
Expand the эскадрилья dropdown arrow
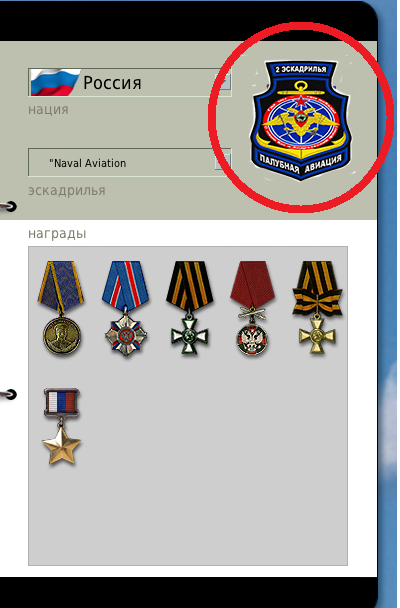tap(223, 162)
